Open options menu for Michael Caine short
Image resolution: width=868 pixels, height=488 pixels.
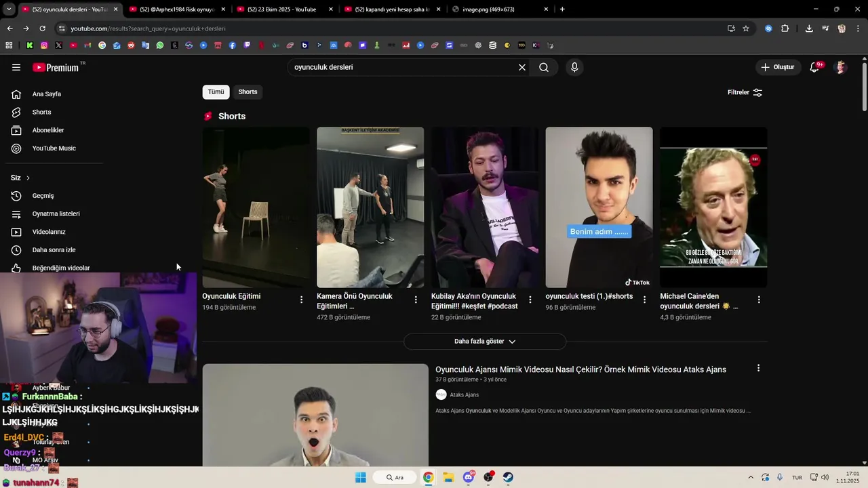759,300
